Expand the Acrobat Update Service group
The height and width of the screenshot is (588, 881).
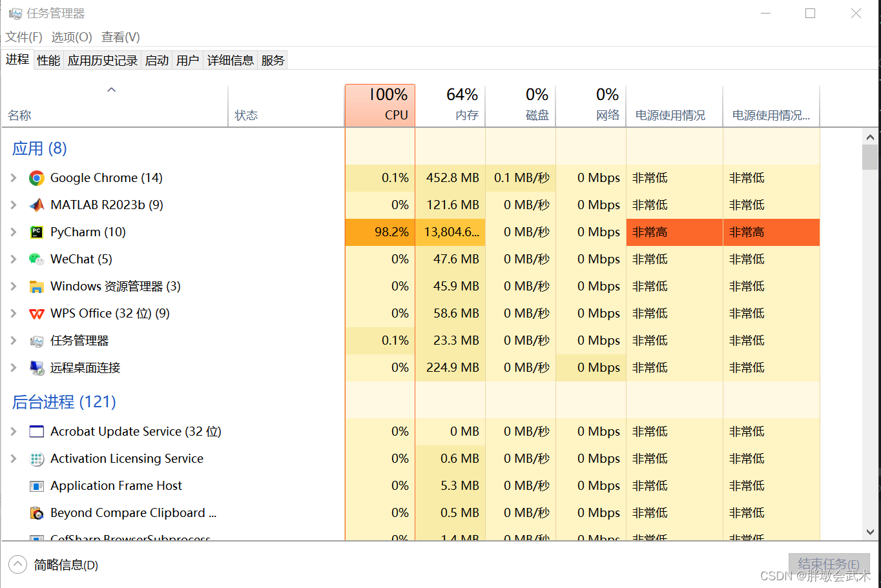pyautogui.click(x=14, y=431)
